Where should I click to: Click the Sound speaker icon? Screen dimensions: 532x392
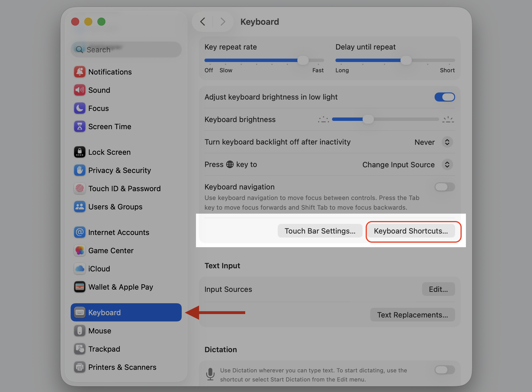[80, 90]
